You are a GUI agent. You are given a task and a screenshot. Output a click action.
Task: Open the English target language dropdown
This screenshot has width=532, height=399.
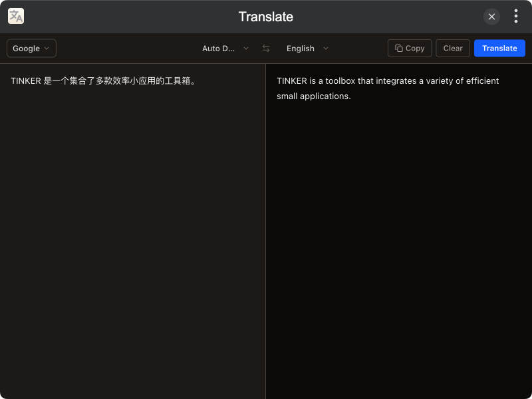pyautogui.click(x=306, y=48)
